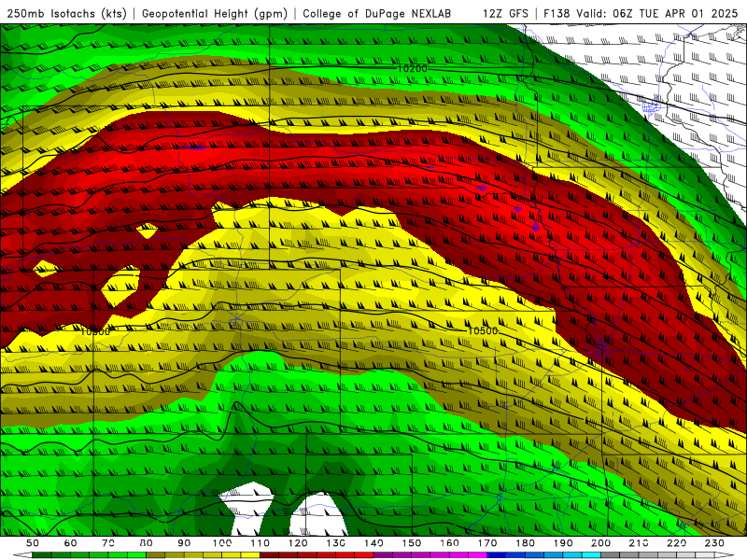This screenshot has width=747, height=560.
Task: Click the 90 kt colorbar label
Action: [x=184, y=543]
